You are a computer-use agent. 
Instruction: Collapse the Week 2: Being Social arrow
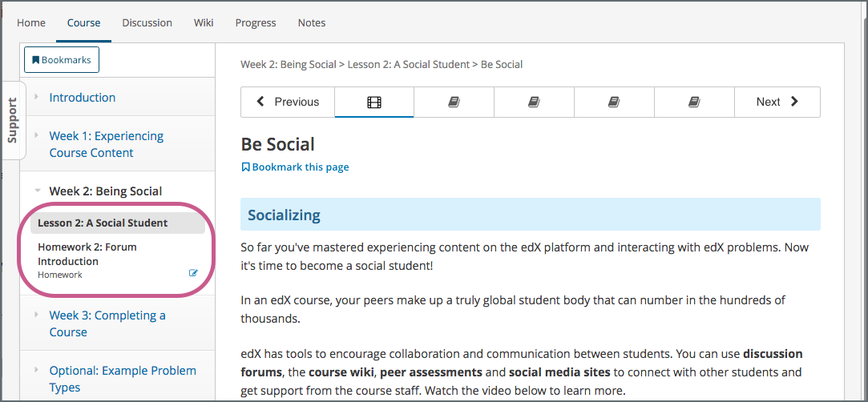tap(37, 191)
